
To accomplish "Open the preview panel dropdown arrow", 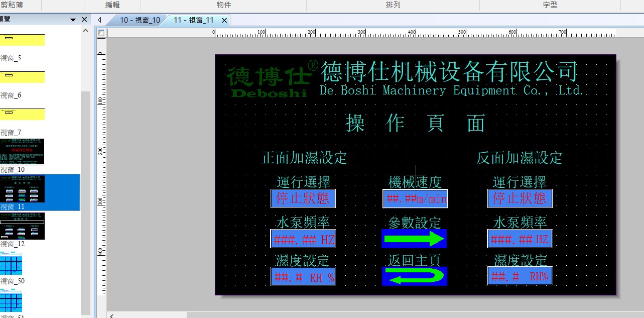I will 73,20.
